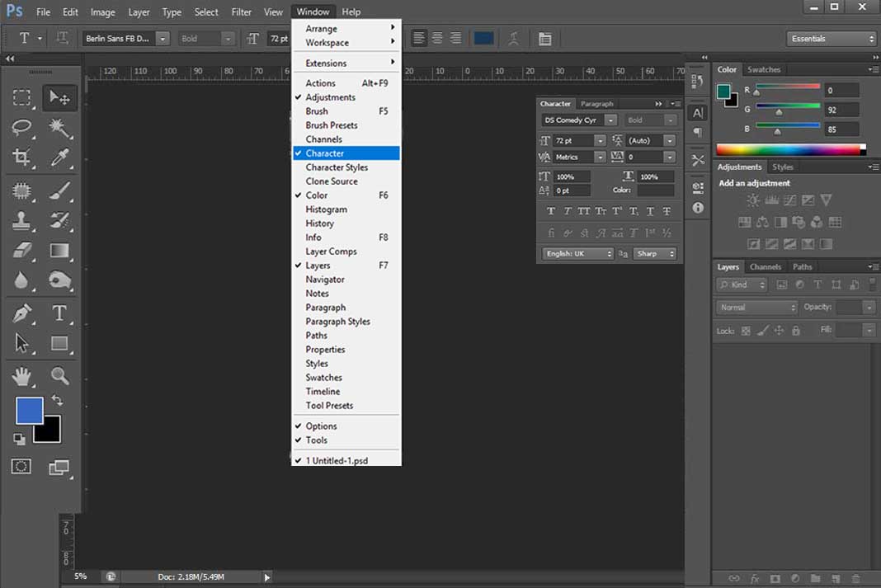Select the Magic Wand tool

click(x=59, y=127)
